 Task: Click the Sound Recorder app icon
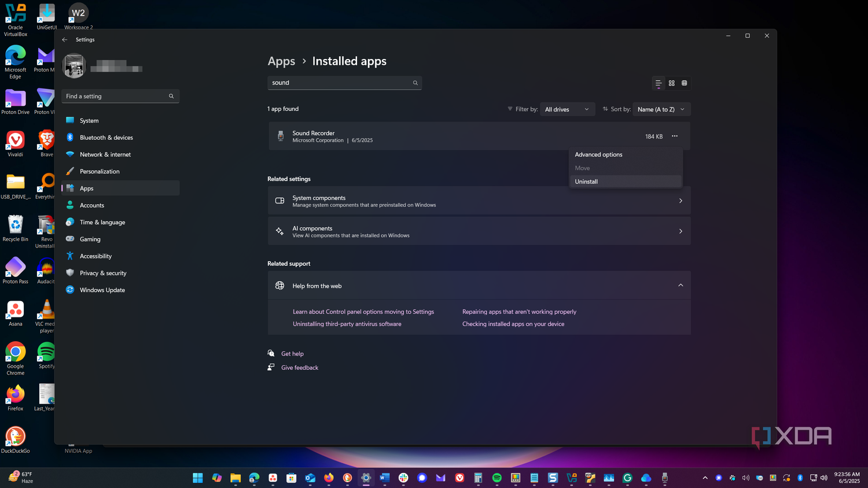tap(281, 136)
